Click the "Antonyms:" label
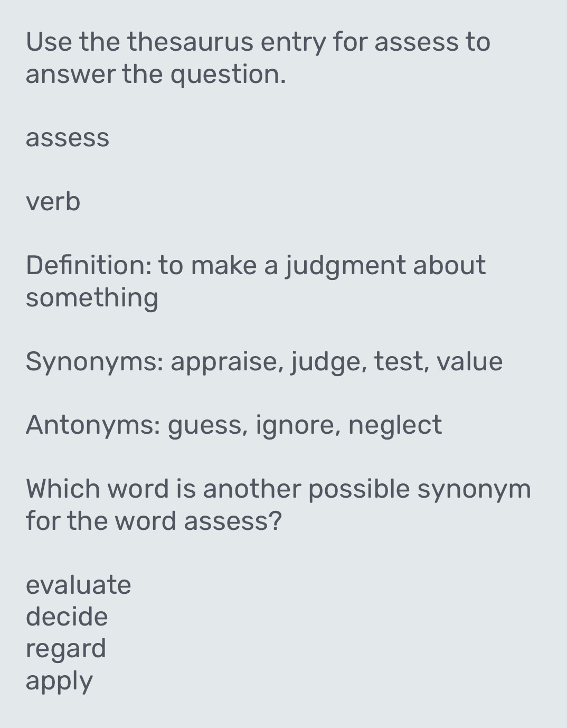Viewport: 567px width, 728px height. (93, 425)
